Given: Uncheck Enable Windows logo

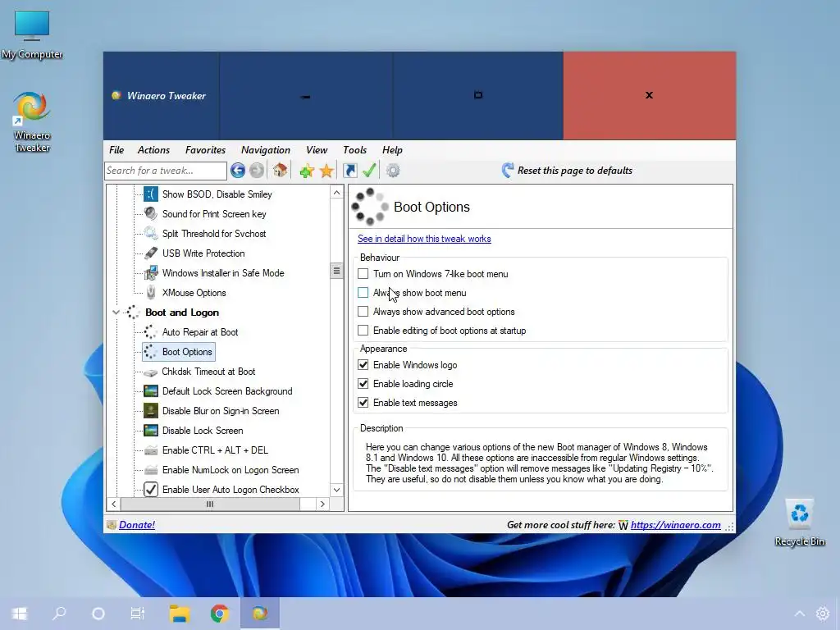Looking at the screenshot, I should pos(363,365).
